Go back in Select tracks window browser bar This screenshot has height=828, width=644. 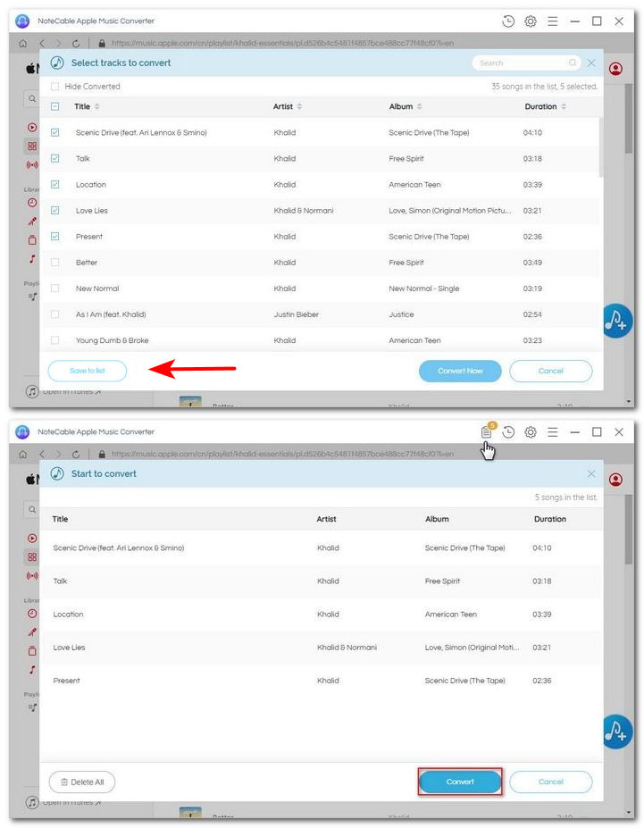42,43
